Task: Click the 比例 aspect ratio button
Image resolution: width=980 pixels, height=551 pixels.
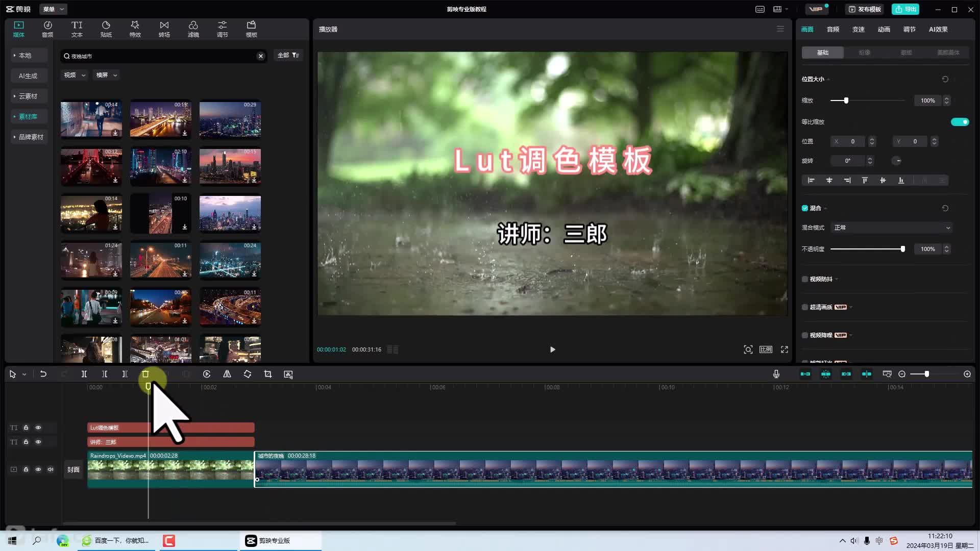Action: (x=766, y=349)
